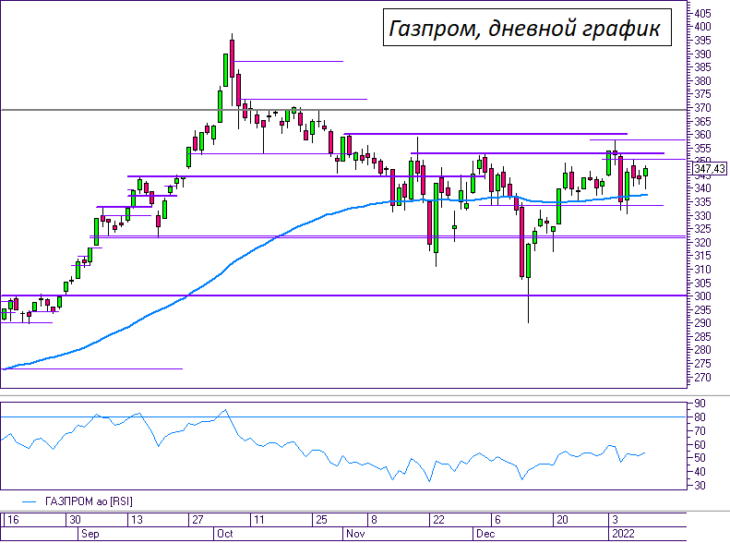Click price axis label 280

[703, 350]
